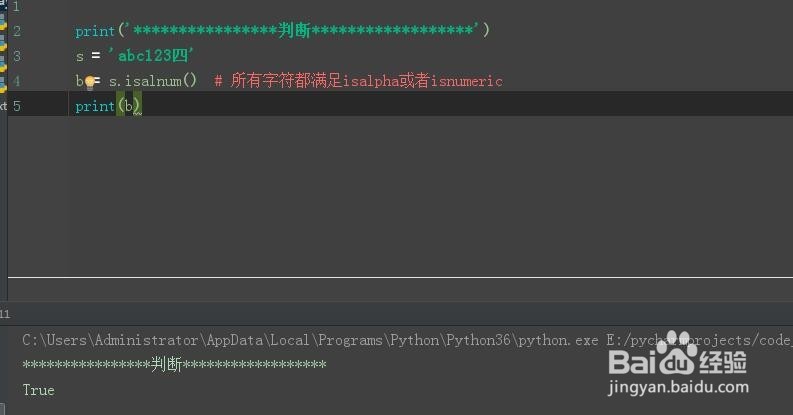Click the True result in the console
The height and width of the screenshot is (415, 793).
pos(38,390)
